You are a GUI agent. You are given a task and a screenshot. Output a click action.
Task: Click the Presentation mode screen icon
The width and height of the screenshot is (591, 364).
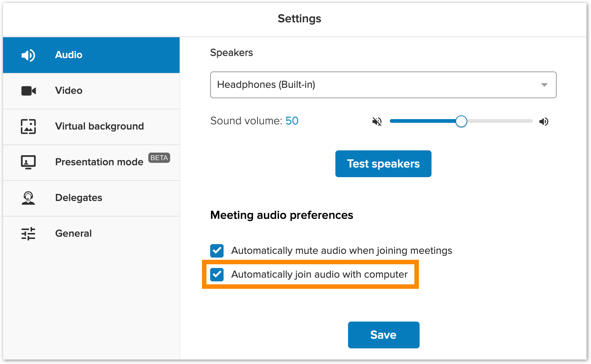pos(28,162)
